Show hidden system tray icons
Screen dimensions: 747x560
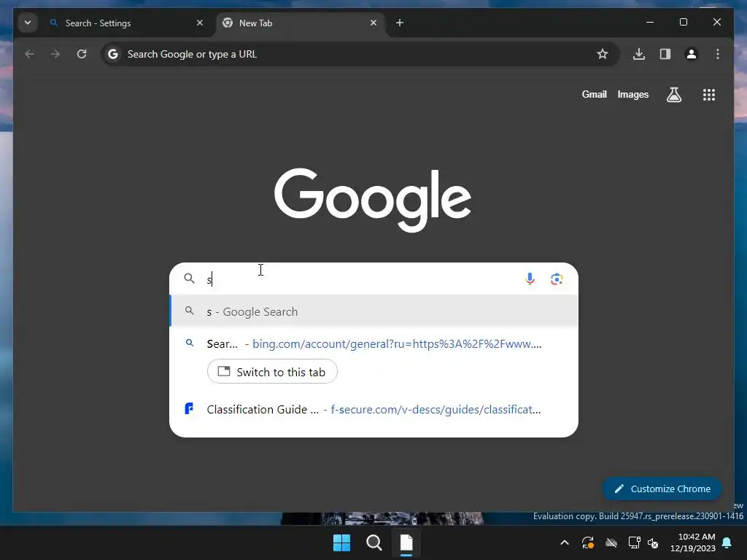tap(565, 542)
